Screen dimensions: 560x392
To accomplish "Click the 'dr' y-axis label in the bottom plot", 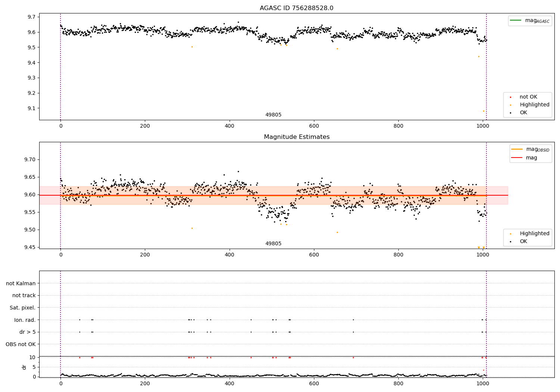I will pyautogui.click(x=24, y=367).
